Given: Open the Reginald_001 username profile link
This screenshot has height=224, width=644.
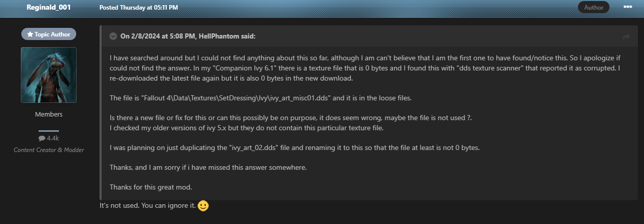Looking at the screenshot, I should pyautogui.click(x=49, y=8).
